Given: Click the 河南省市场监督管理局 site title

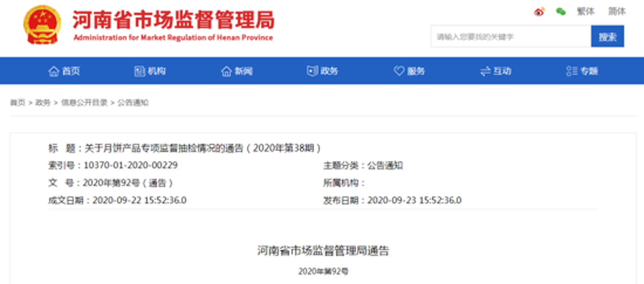Looking at the screenshot, I should (x=173, y=20).
